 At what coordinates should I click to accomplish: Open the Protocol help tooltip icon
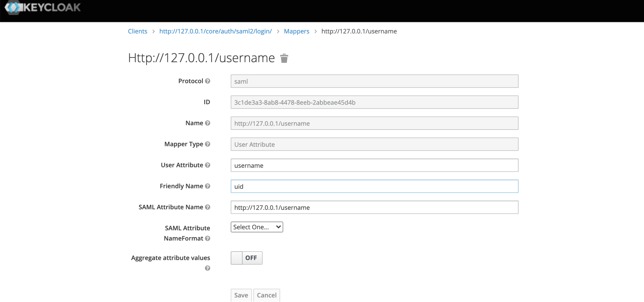point(207,81)
